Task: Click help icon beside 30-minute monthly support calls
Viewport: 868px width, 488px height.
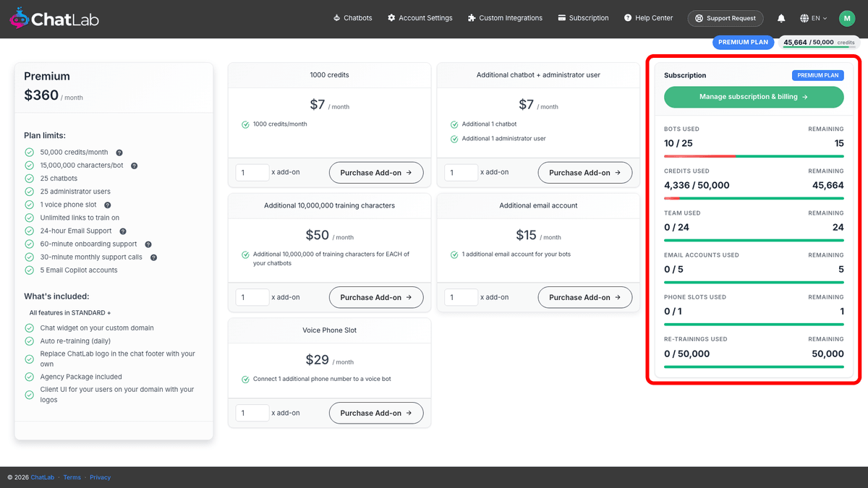Action: (153, 257)
